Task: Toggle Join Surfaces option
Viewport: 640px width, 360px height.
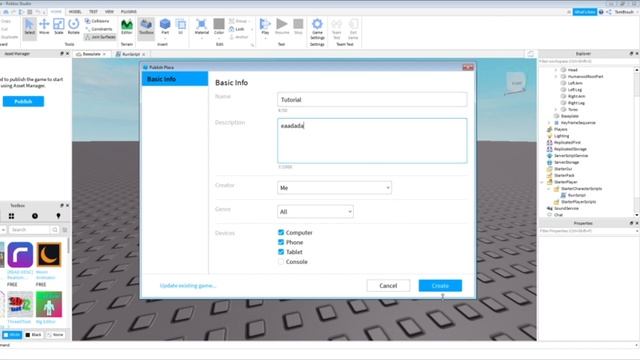Action: (x=100, y=37)
